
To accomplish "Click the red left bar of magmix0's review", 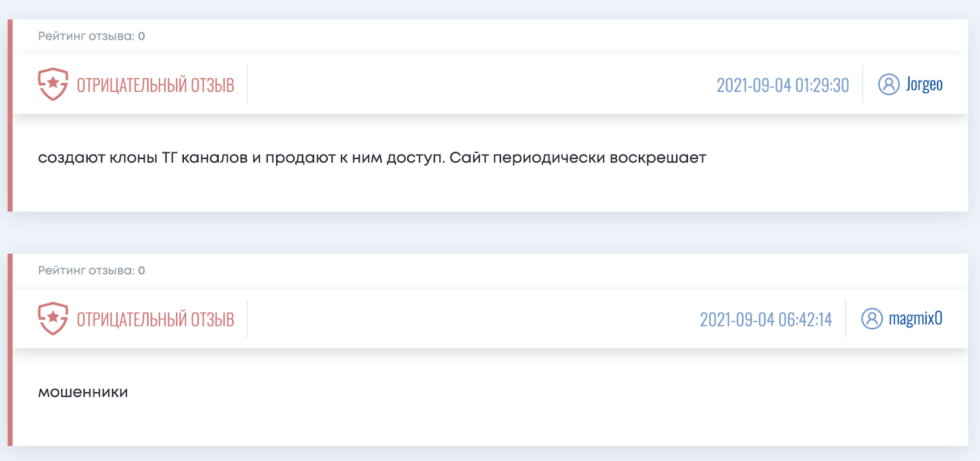I will click(10, 349).
